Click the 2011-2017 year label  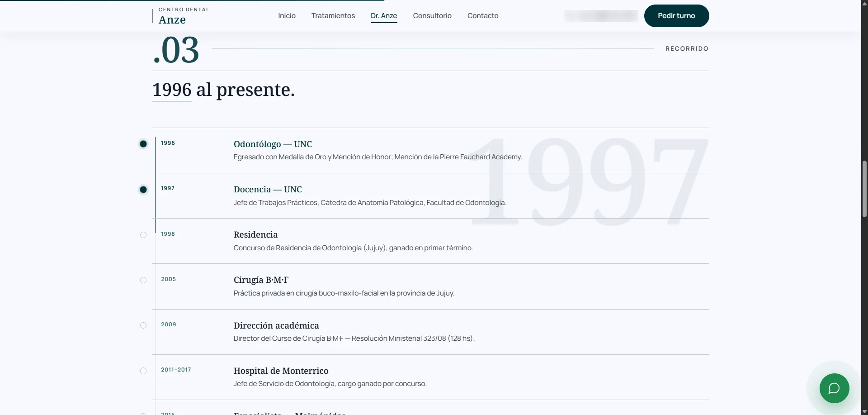tap(176, 370)
